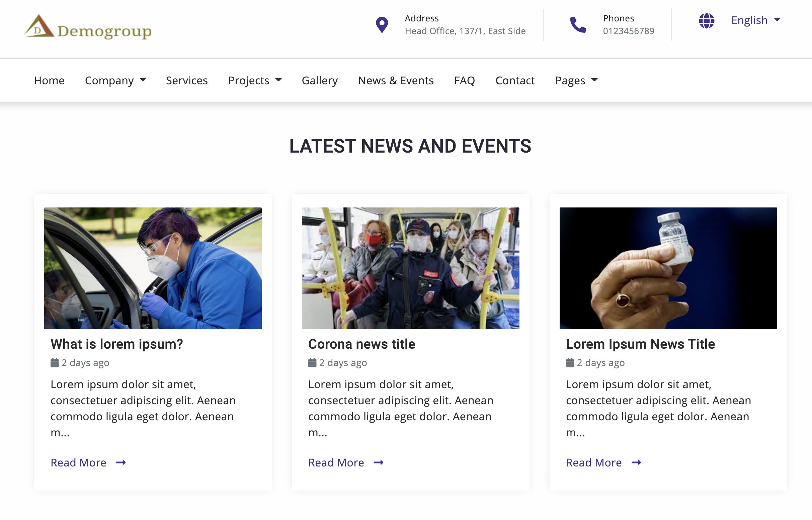Expand the Pages menu dropdown

click(576, 80)
